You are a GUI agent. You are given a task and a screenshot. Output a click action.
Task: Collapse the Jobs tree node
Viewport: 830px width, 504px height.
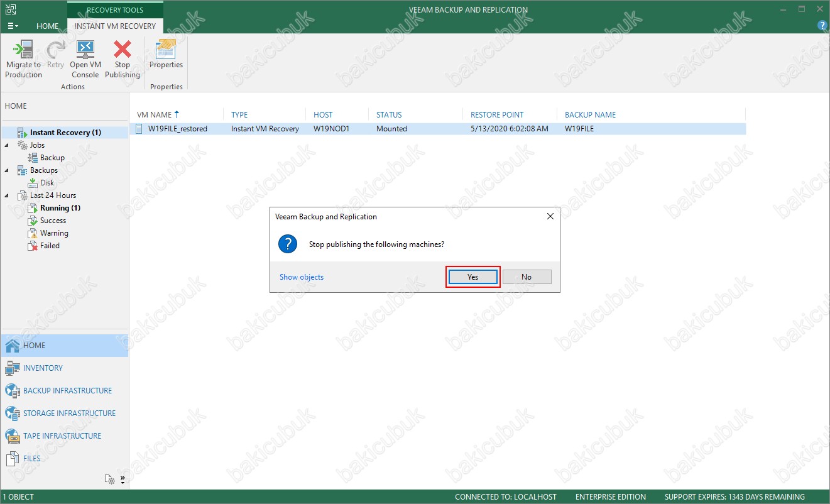pyautogui.click(x=7, y=145)
